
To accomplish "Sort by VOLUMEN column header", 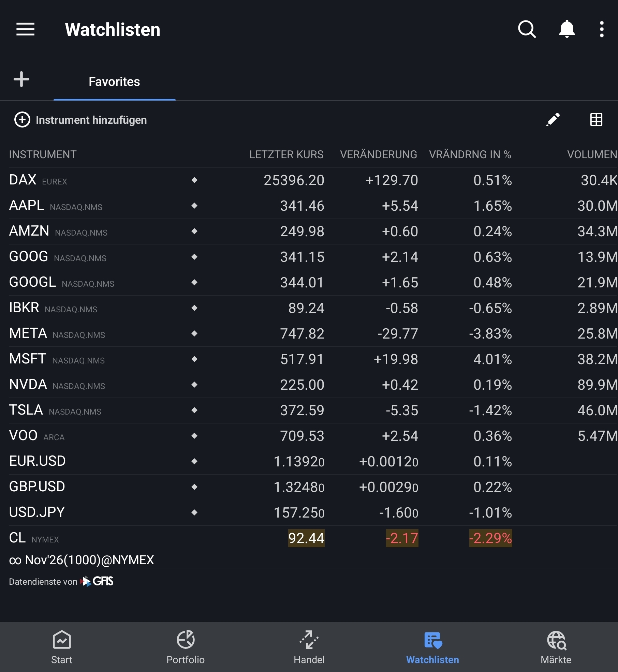I will pos(592,154).
